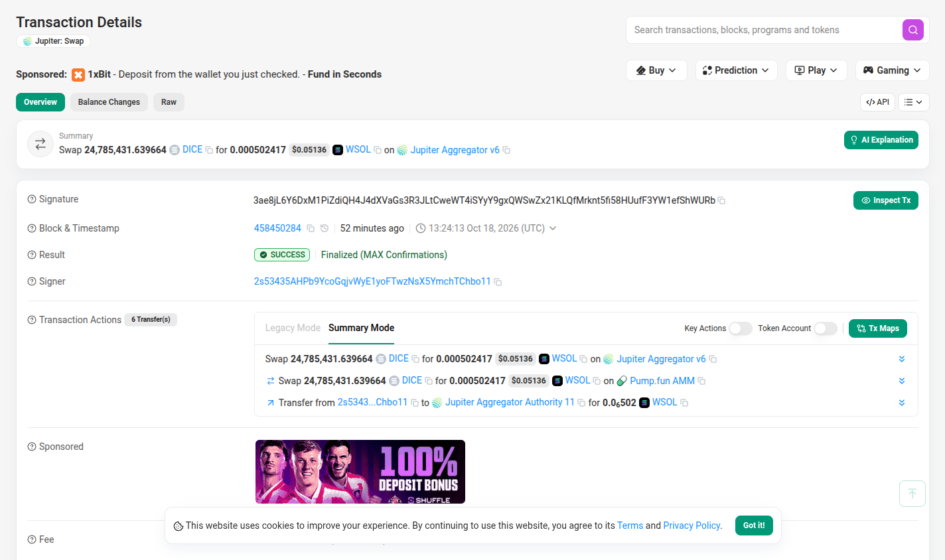Click the Summary Mode tab
Viewport: 945px width, 560px height.
(361, 328)
